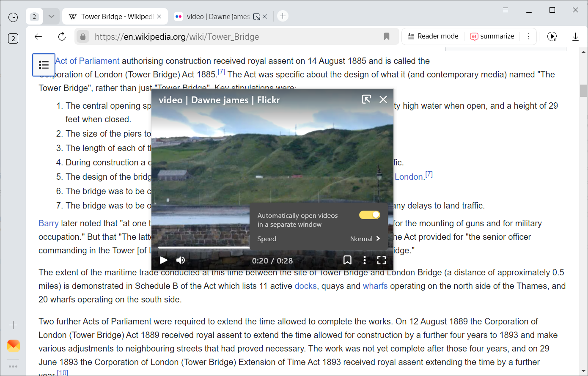Toggle automatically open videos in separate window
Screen dimensions: 588x376
pos(369,215)
